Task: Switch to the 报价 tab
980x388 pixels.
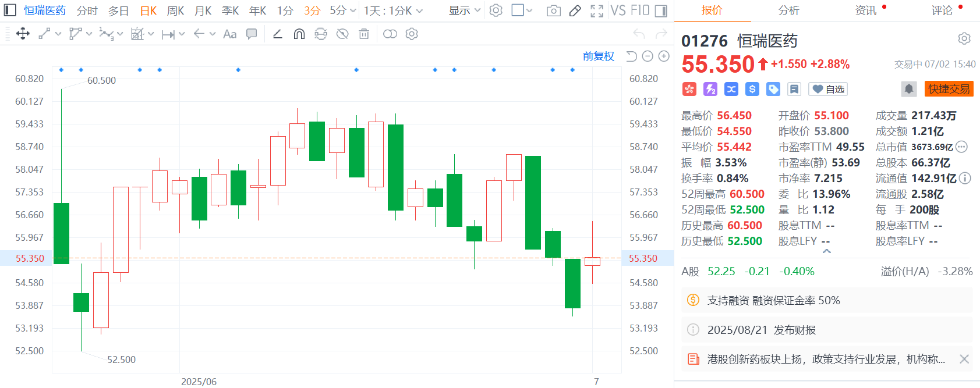Action: pos(712,10)
